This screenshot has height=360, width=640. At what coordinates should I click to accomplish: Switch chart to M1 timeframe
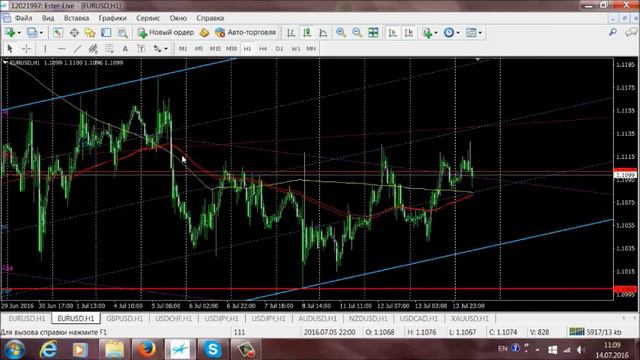183,49
